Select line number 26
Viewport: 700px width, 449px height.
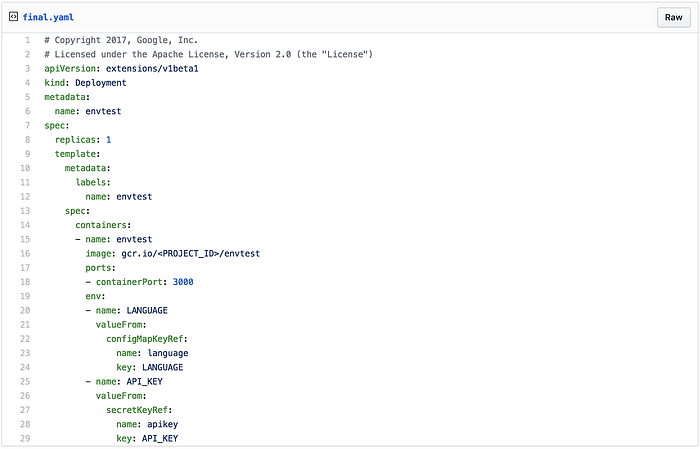tap(25, 396)
